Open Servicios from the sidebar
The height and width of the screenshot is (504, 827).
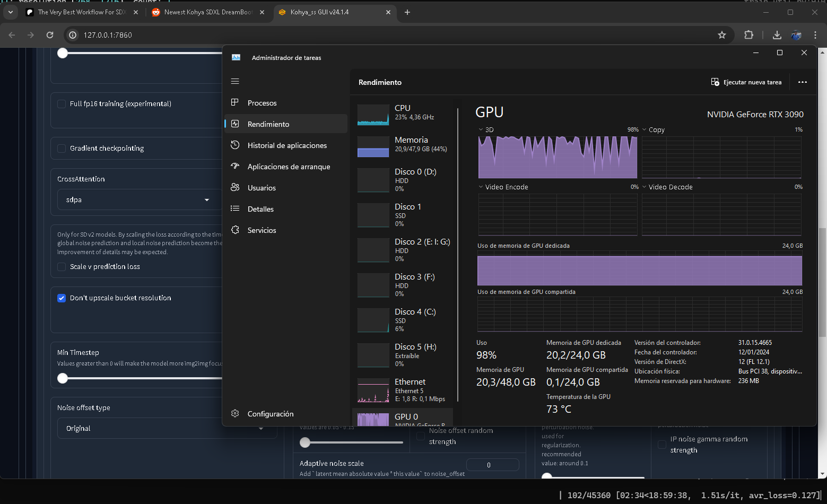point(261,230)
